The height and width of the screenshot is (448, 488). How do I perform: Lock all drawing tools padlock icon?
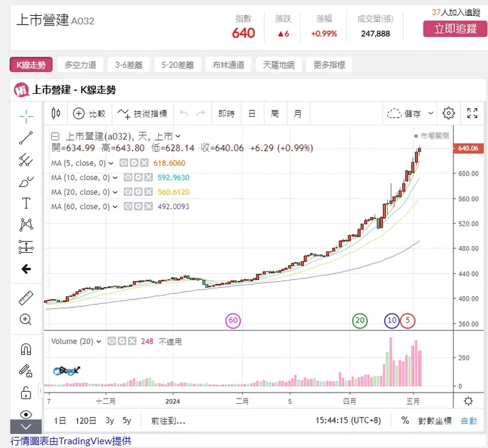[x=26, y=393]
